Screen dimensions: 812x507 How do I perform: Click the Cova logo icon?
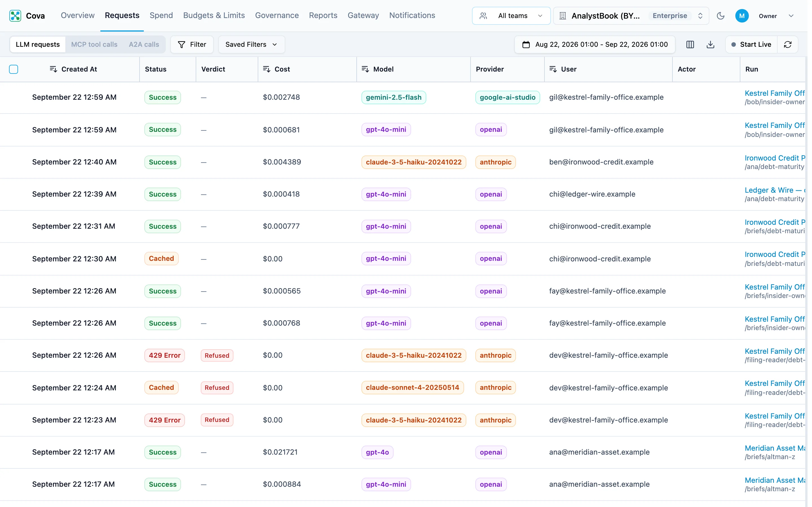pos(15,16)
